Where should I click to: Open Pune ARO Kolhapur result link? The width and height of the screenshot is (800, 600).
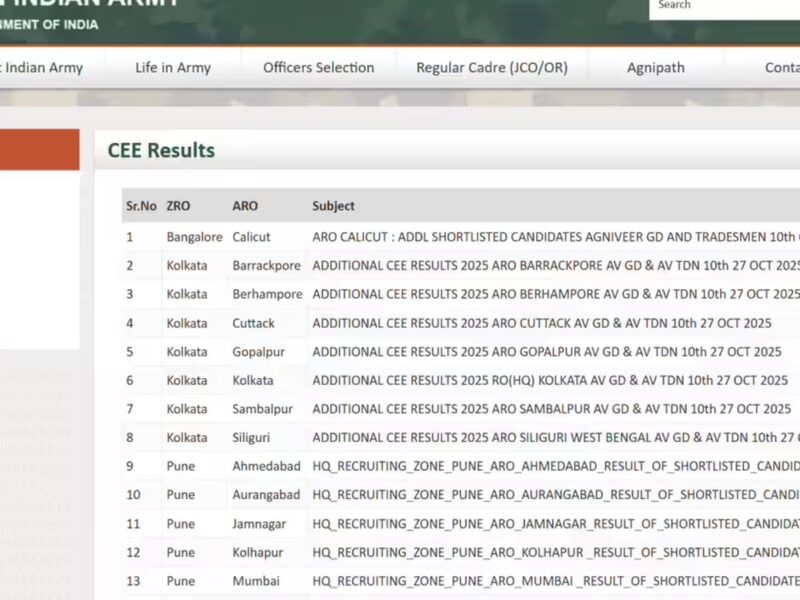click(556, 553)
